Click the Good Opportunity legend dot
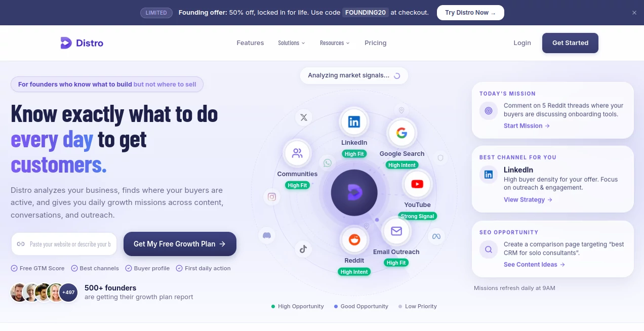This screenshot has width=644, height=331. point(336,306)
